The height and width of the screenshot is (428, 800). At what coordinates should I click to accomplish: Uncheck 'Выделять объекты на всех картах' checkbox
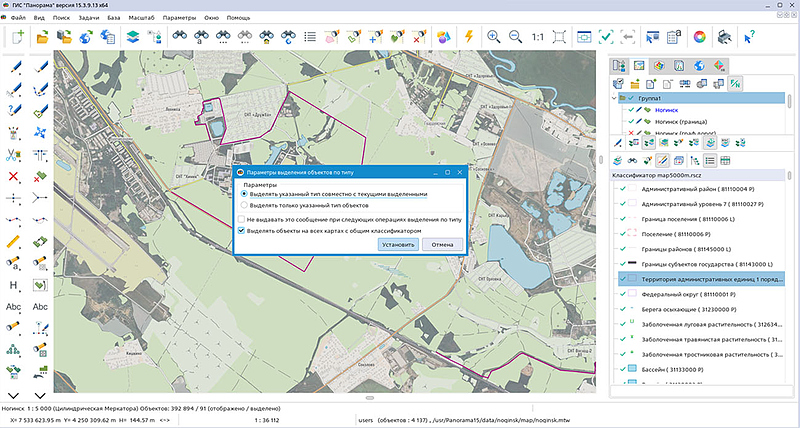pyautogui.click(x=241, y=229)
